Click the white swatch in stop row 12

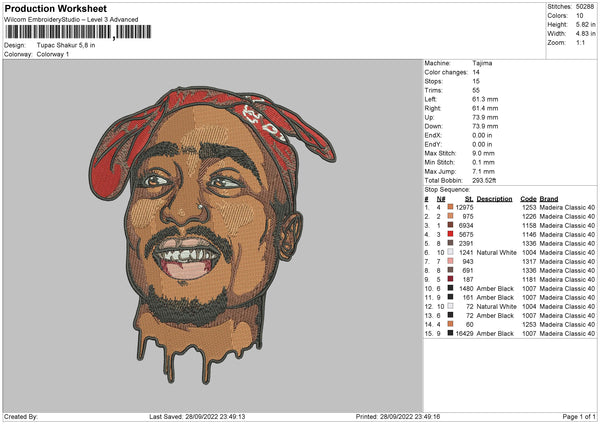(450, 306)
